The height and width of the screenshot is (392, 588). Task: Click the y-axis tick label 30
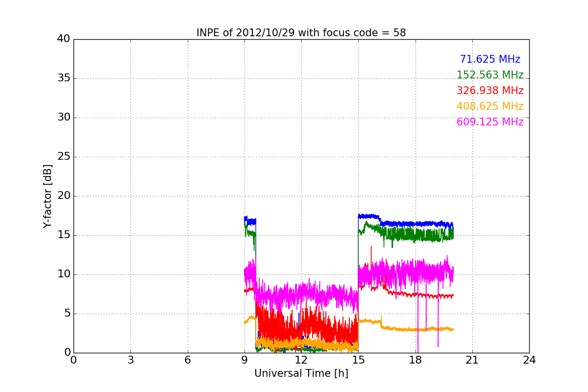pos(64,118)
